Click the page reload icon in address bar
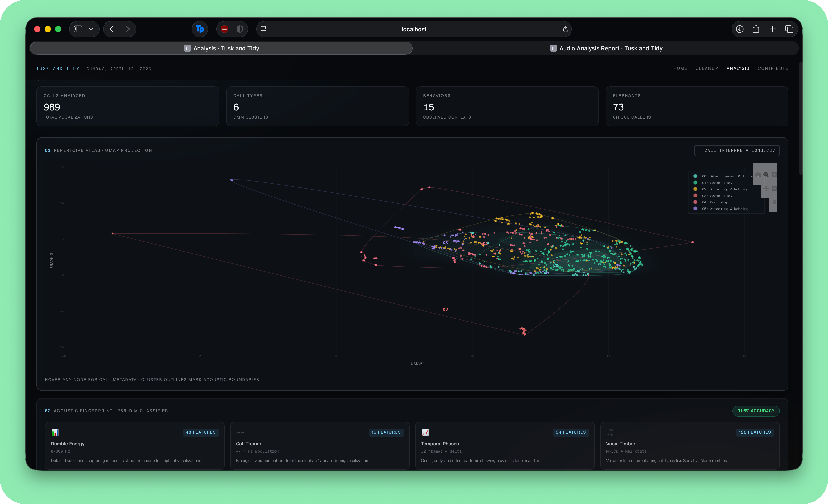This screenshot has width=828, height=504. 565,29
